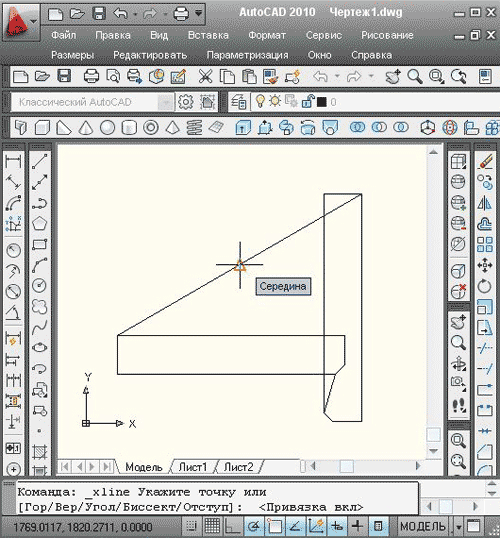Toggle Lineweight display in status bar

[358, 526]
